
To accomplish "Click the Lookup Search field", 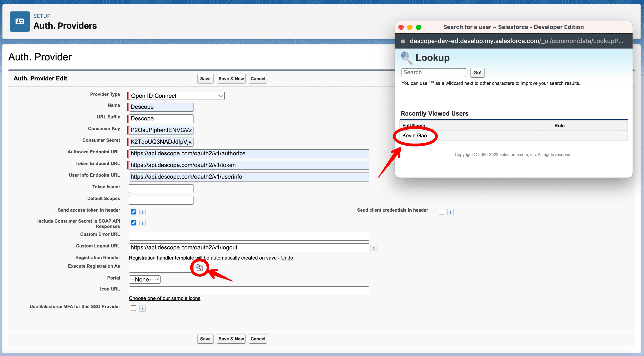I will pos(434,73).
